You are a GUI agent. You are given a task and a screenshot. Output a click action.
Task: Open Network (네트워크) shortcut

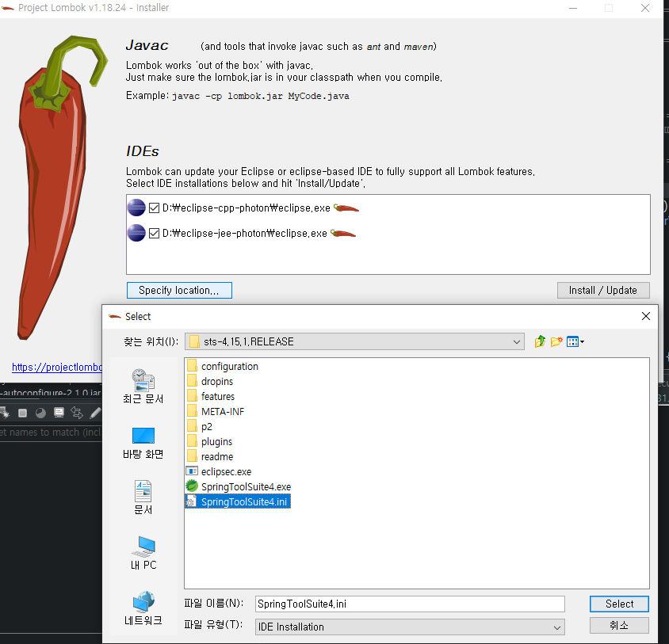click(x=143, y=608)
